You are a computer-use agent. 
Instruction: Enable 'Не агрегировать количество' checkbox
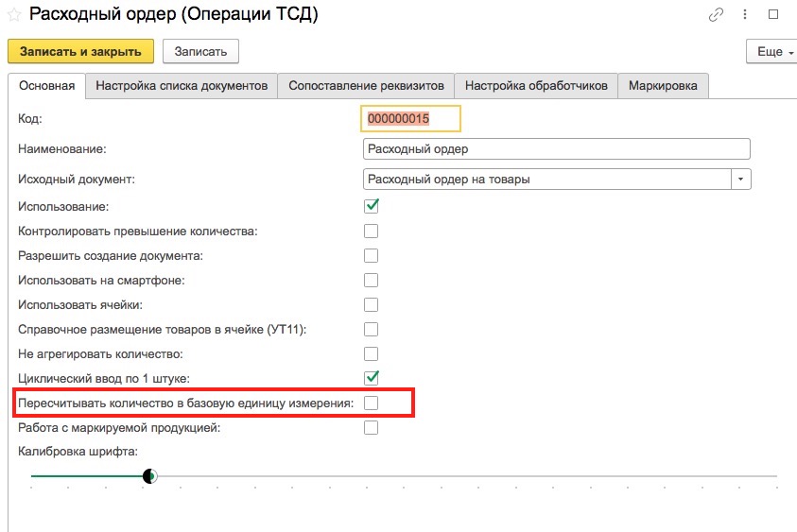click(x=371, y=353)
